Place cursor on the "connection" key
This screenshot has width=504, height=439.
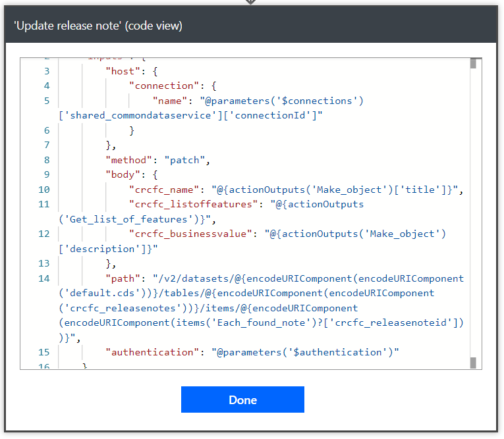[161, 86]
